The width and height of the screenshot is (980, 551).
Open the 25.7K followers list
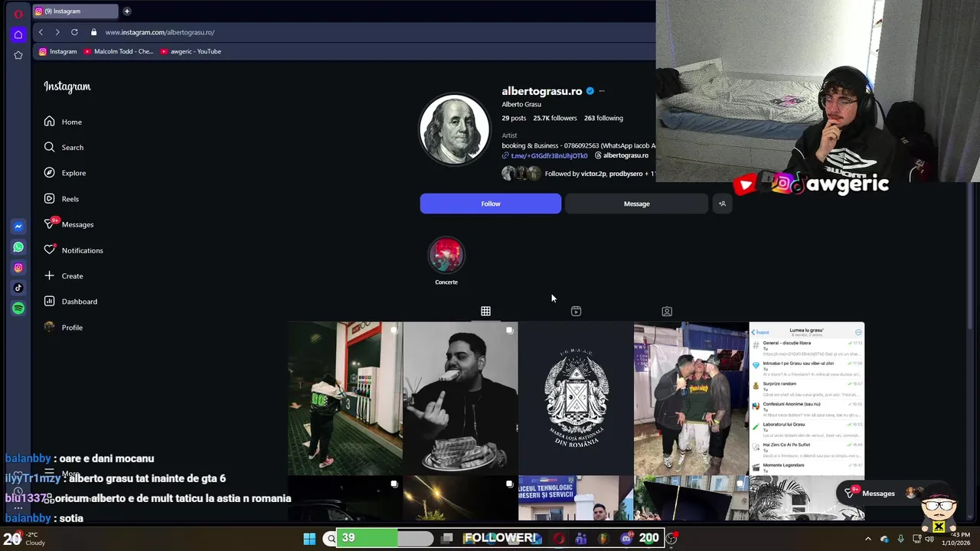click(x=555, y=118)
